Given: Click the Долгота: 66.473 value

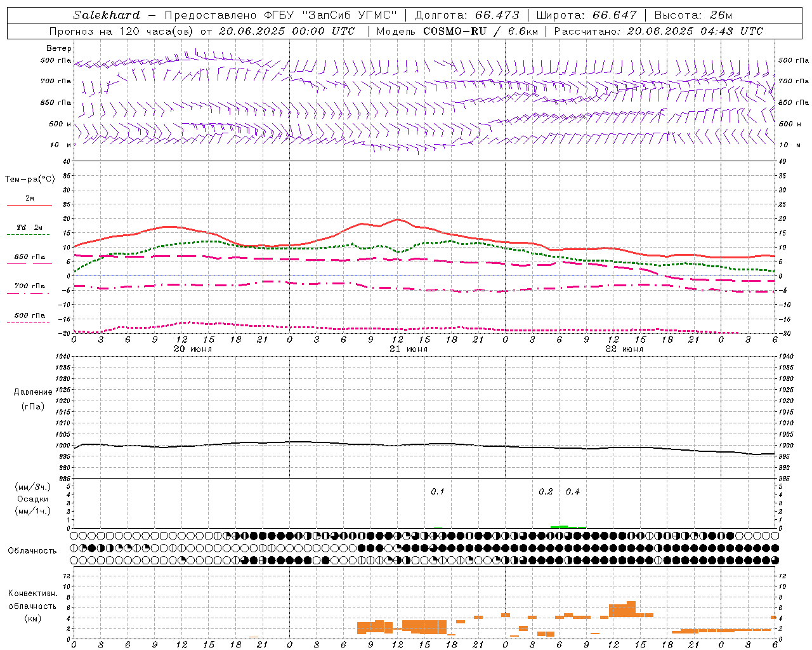Looking at the screenshot, I should (x=467, y=15).
